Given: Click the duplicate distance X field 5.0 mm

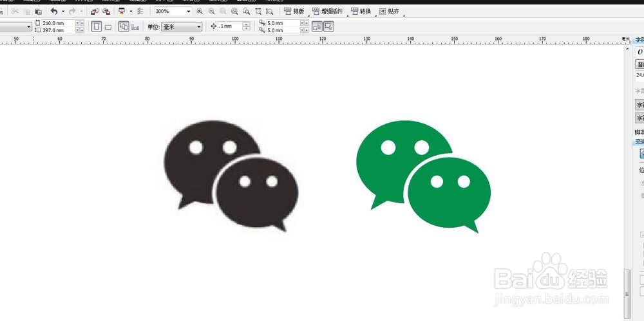Looking at the screenshot, I should tap(283, 23).
